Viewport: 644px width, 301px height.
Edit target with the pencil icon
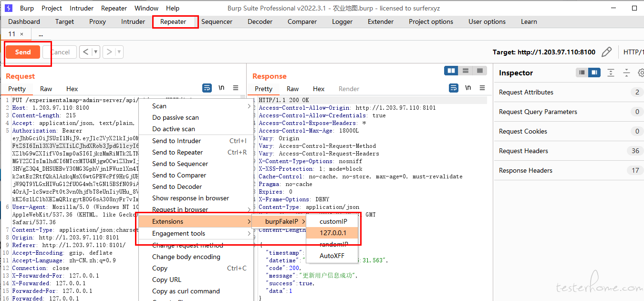click(606, 52)
